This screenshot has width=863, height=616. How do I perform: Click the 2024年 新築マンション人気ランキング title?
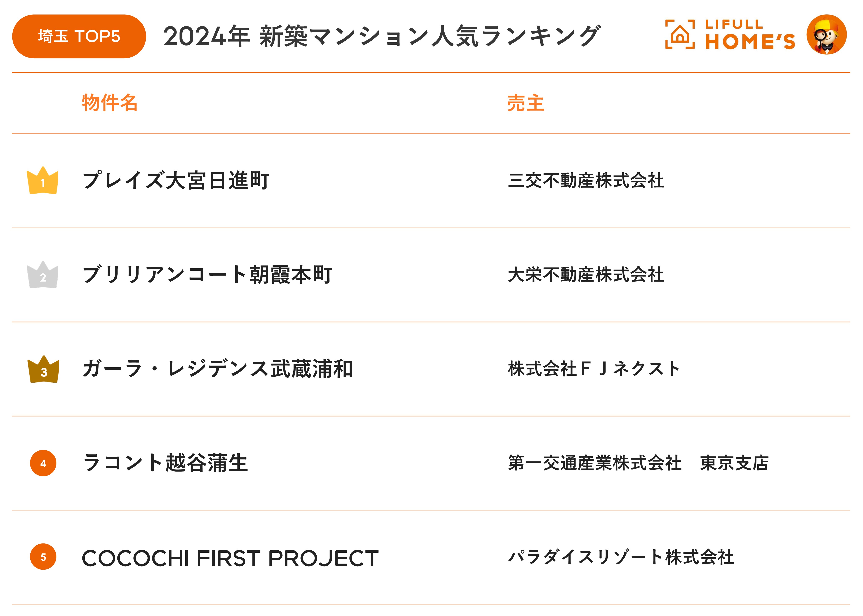pyautogui.click(x=382, y=36)
